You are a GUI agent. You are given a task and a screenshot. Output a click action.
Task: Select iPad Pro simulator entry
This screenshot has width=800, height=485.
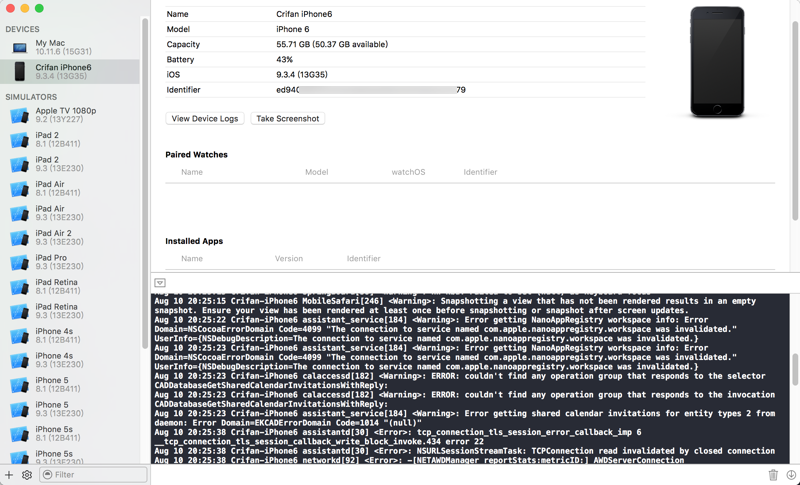click(69, 262)
